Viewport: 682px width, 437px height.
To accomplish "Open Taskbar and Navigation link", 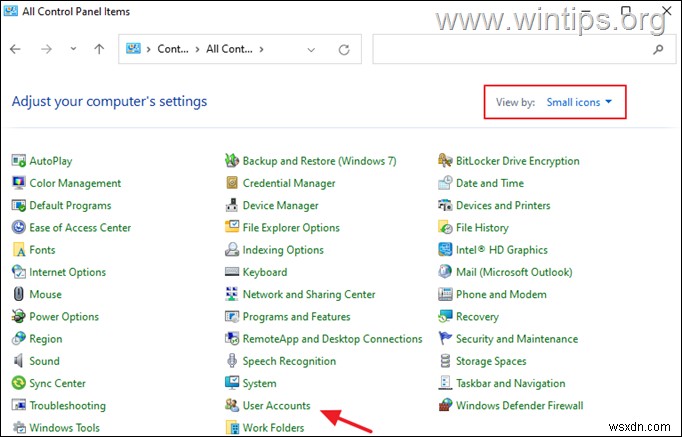I will pos(511,384).
